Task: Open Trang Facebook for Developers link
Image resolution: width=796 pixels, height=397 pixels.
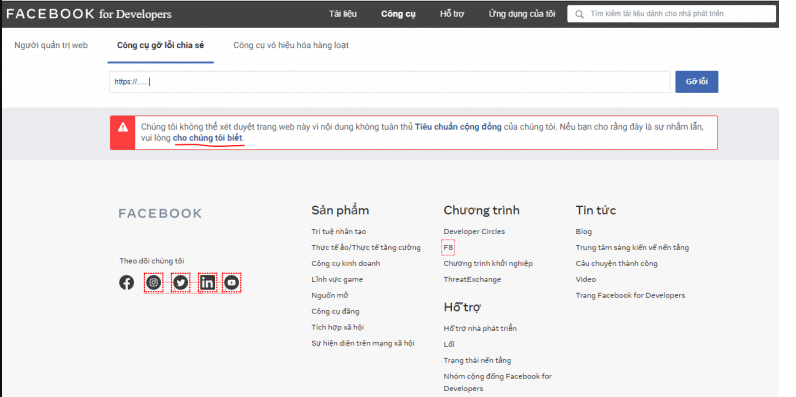Action: click(x=630, y=295)
